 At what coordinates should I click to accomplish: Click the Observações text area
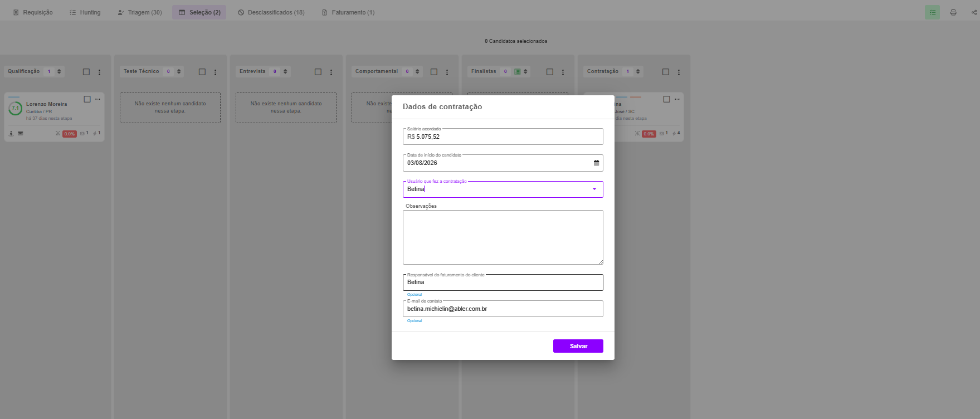pos(503,237)
